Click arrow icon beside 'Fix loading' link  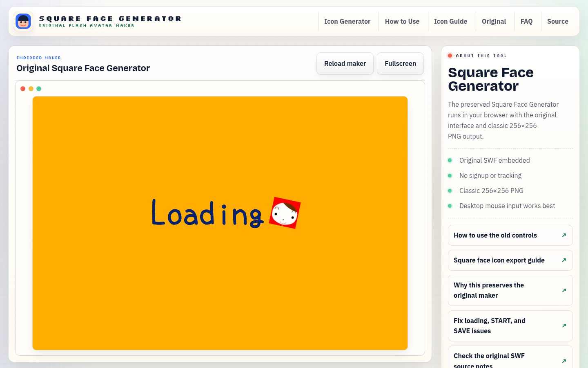pos(564,325)
